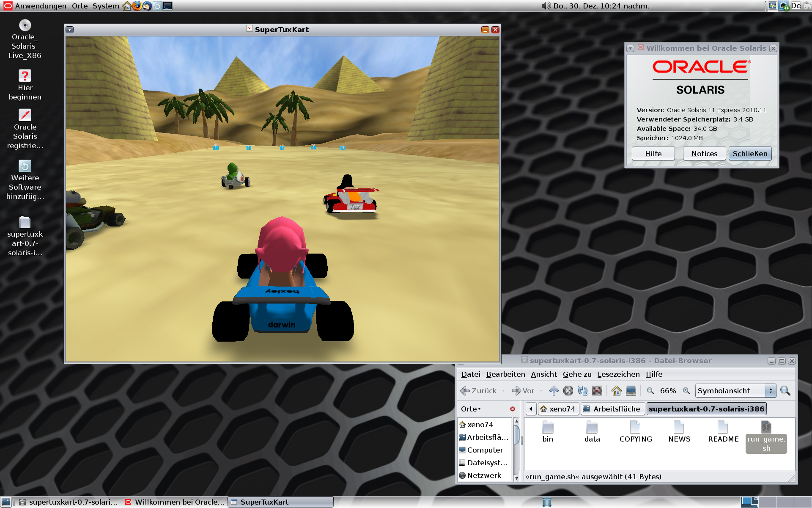Click the Vor forward button
This screenshot has height=508, width=812.
point(523,391)
